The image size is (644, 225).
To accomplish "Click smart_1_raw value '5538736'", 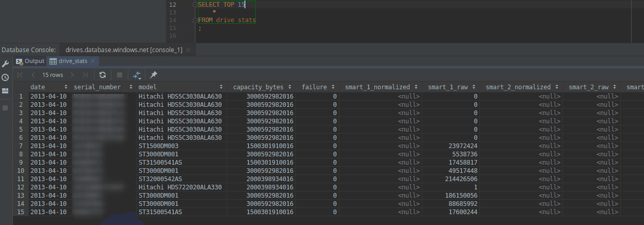I will (464, 154).
